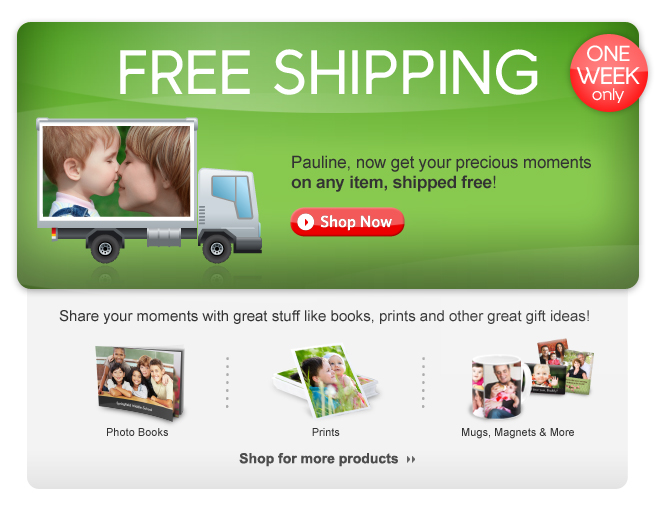Open the Mugs, Magnets & More link
Screen dimensions: 655x523
(x=518, y=432)
